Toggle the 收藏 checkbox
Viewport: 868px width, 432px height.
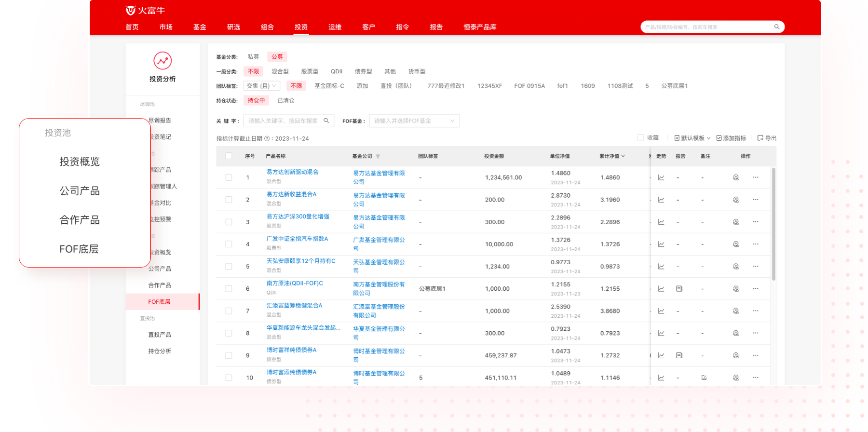pos(640,138)
